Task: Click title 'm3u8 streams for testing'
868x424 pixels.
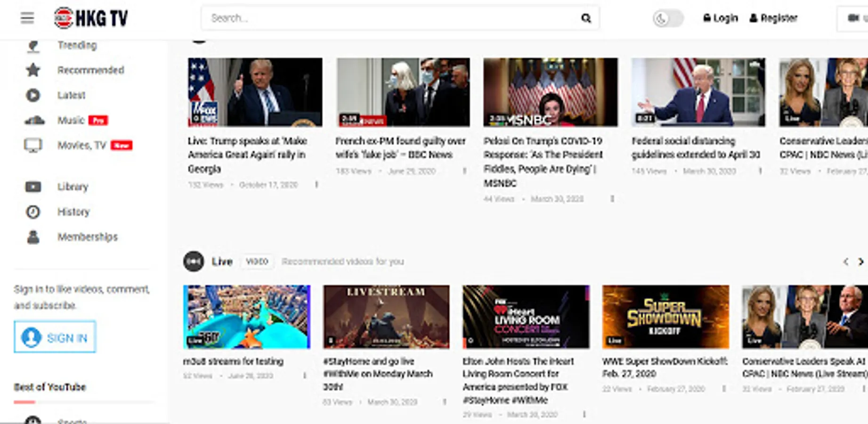Action: click(x=233, y=361)
